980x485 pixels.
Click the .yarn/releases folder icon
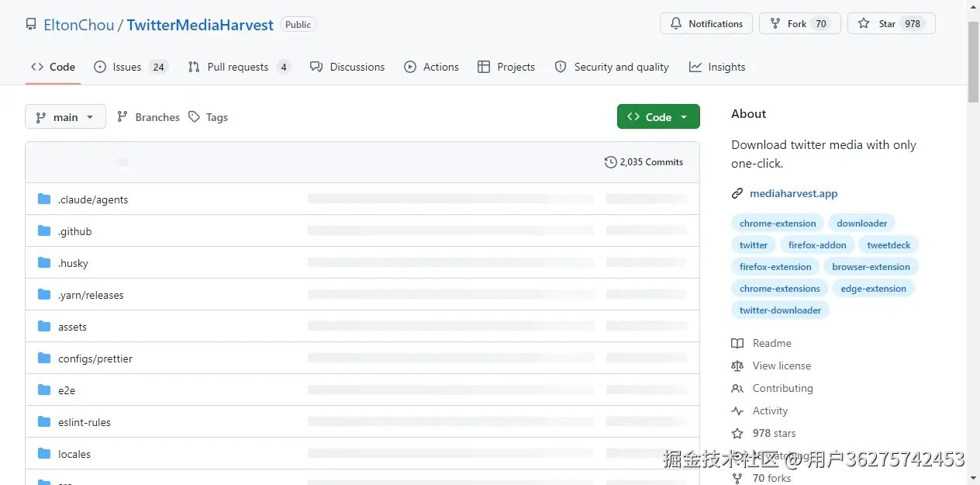click(x=44, y=295)
